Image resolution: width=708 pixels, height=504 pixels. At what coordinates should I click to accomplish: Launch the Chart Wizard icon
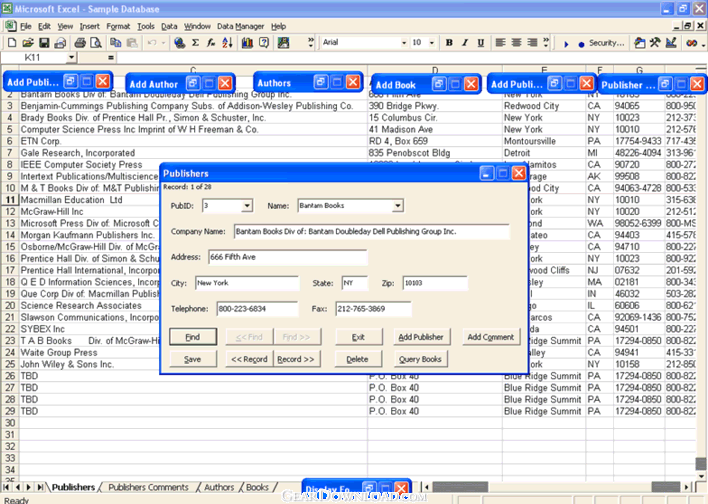[247, 43]
